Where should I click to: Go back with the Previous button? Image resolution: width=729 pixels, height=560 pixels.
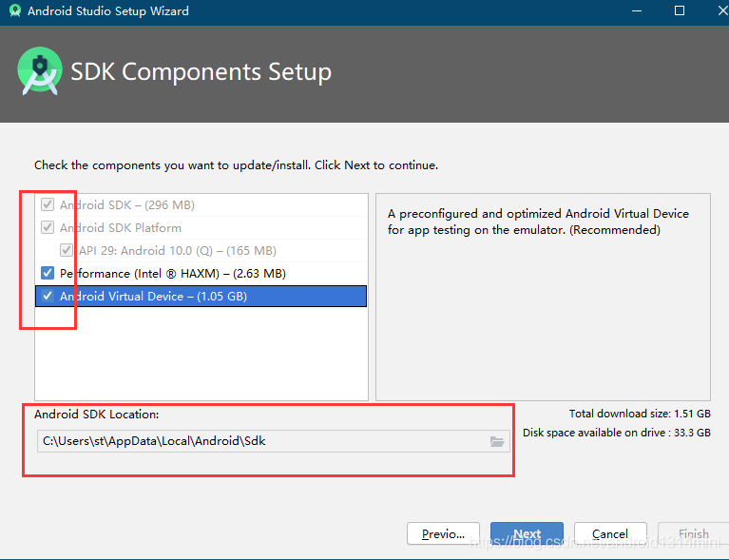443,533
